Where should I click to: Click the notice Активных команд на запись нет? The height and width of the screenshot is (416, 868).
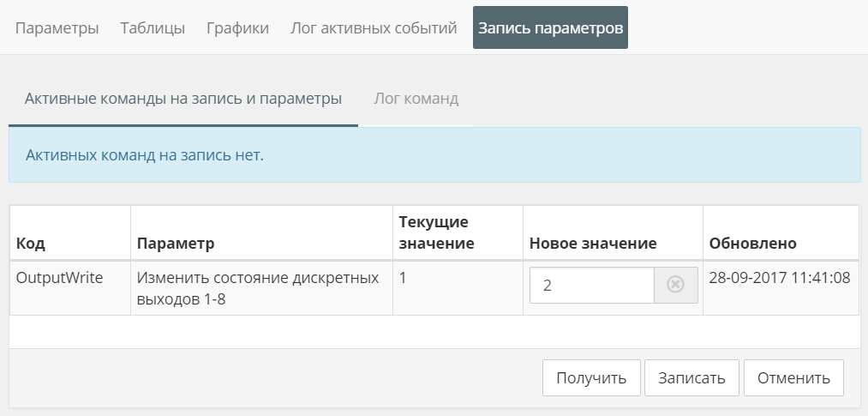(145, 155)
